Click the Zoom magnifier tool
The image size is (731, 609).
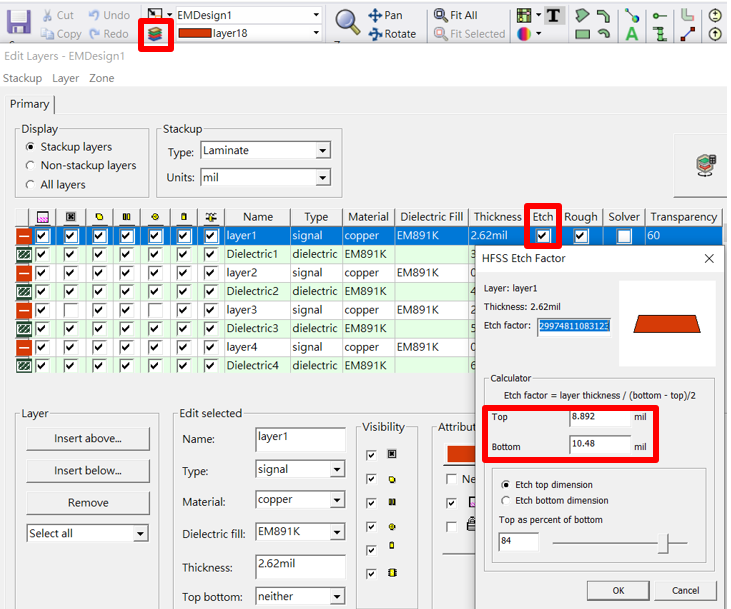click(x=348, y=22)
